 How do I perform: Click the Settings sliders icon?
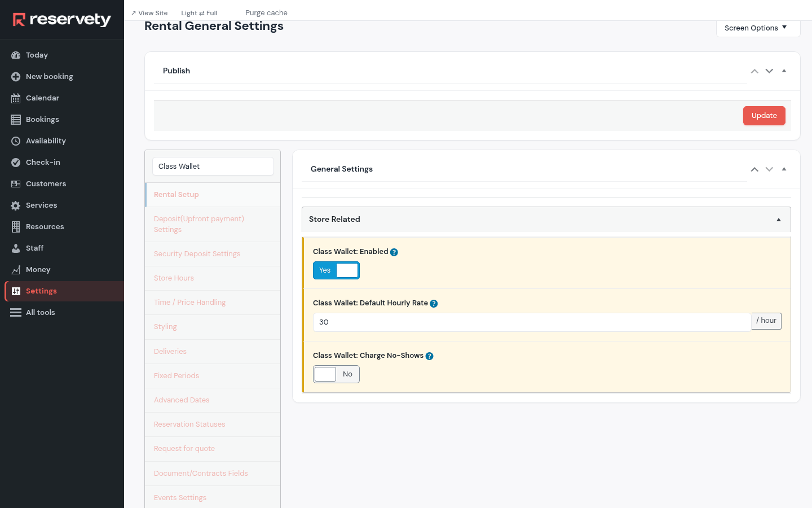point(16,291)
